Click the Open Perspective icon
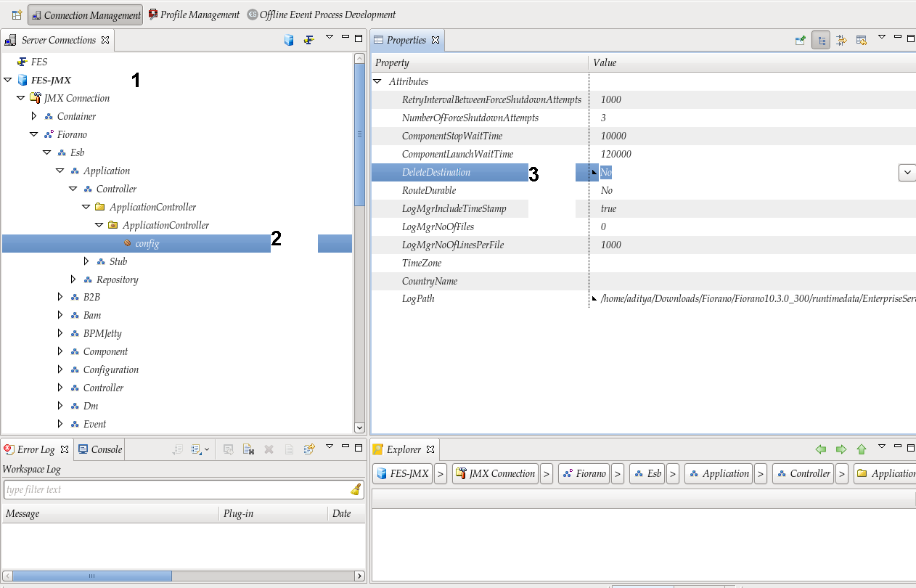916x588 pixels. [17, 15]
